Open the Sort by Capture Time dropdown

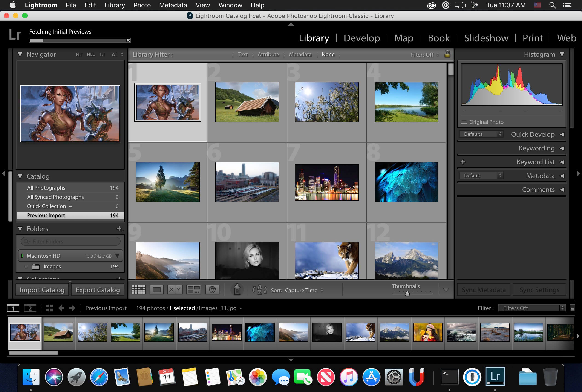(303, 290)
